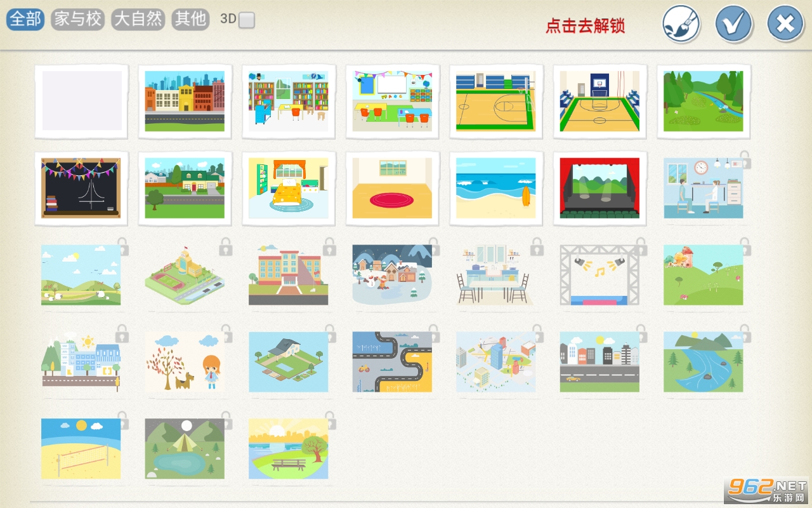Click the lock on sheep hills background
Screen dimensions: 812x508
click(x=122, y=246)
